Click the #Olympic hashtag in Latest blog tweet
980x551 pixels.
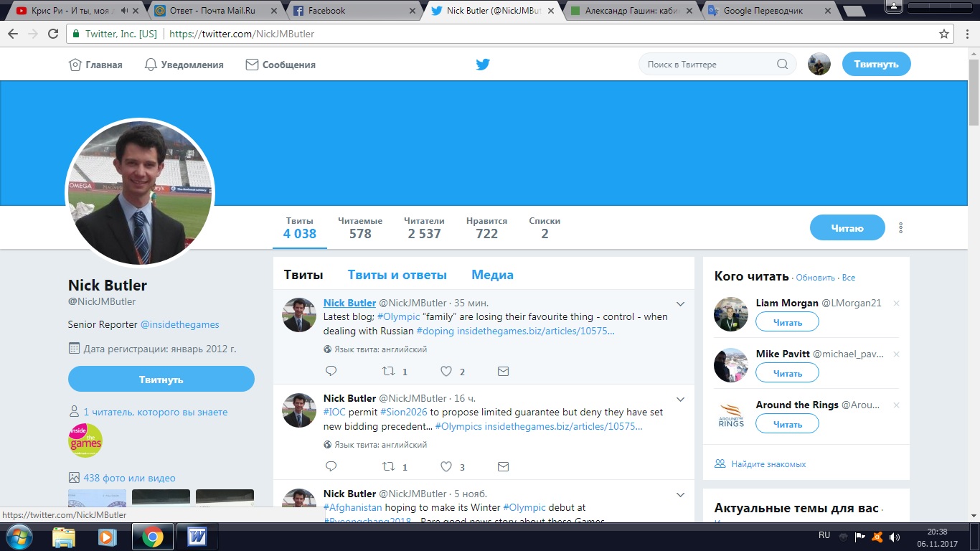(398, 316)
